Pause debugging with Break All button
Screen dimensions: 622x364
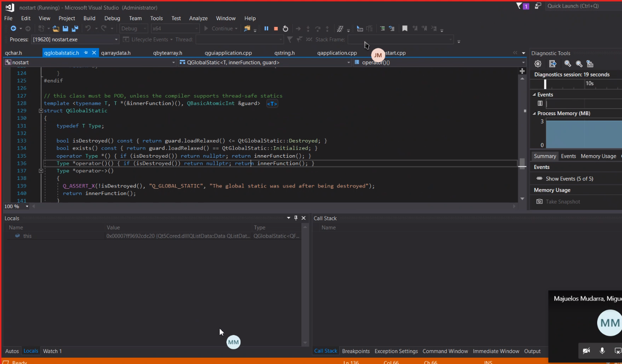coord(266,29)
